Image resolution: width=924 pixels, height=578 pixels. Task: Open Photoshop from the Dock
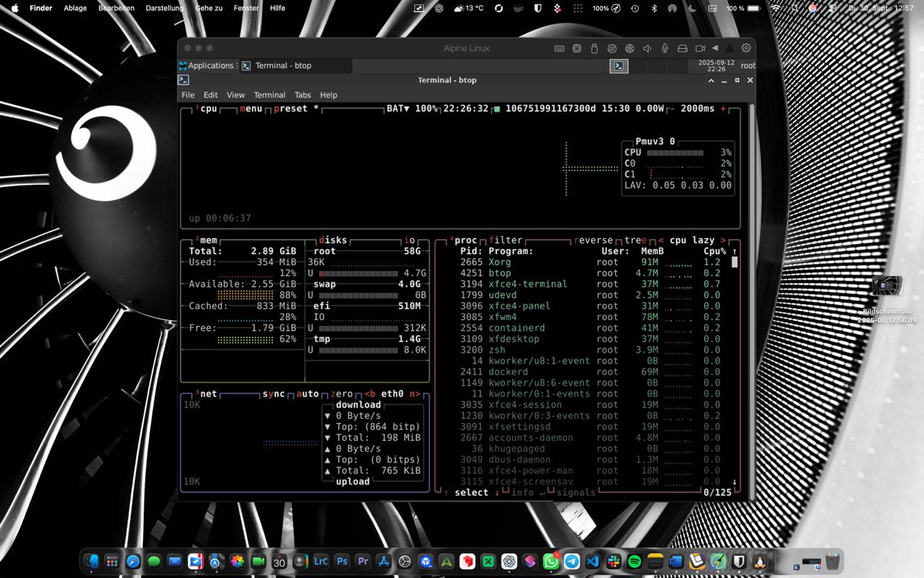(342, 561)
